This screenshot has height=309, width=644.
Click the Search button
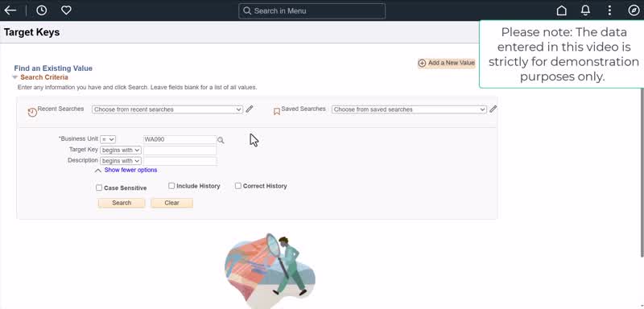(122, 203)
